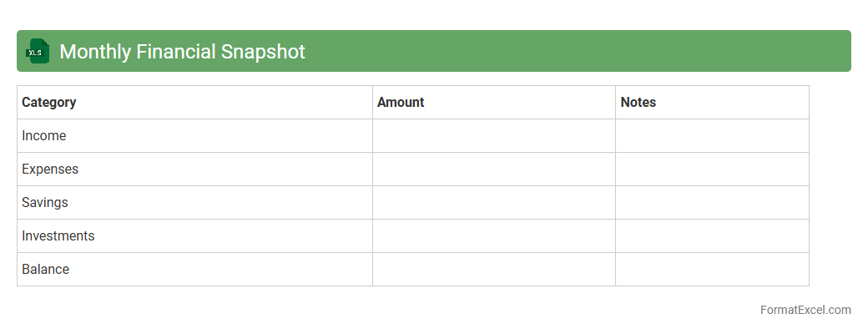868x334 pixels.
Task: Select the Amount cell for Balance
Action: [x=493, y=270]
